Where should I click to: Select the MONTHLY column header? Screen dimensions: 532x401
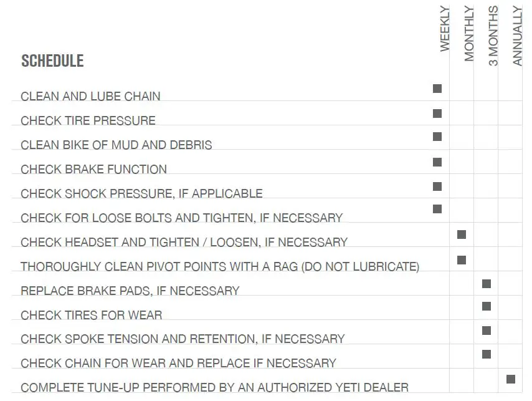(469, 34)
